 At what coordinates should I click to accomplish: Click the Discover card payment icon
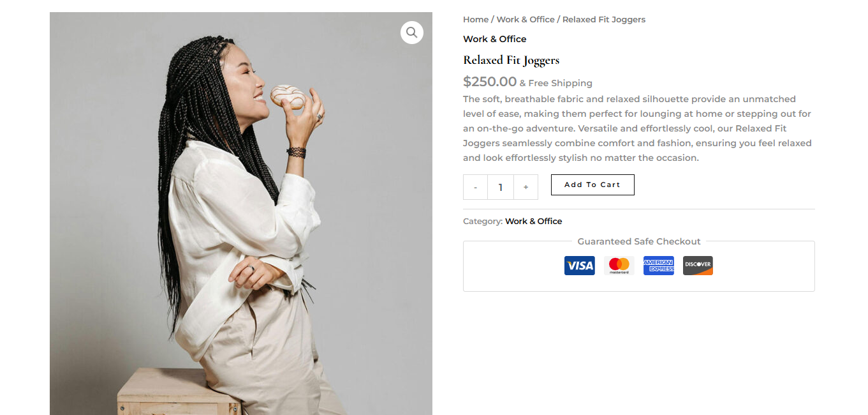pyautogui.click(x=698, y=265)
